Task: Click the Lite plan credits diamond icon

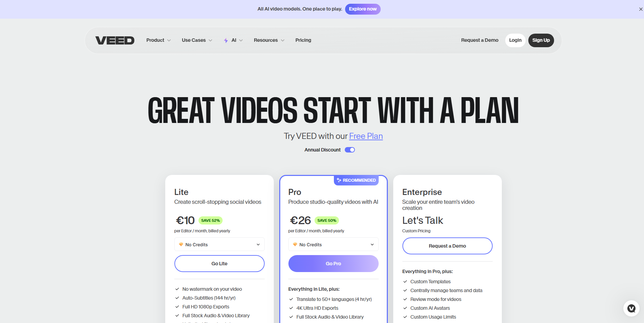Action: coord(181,245)
